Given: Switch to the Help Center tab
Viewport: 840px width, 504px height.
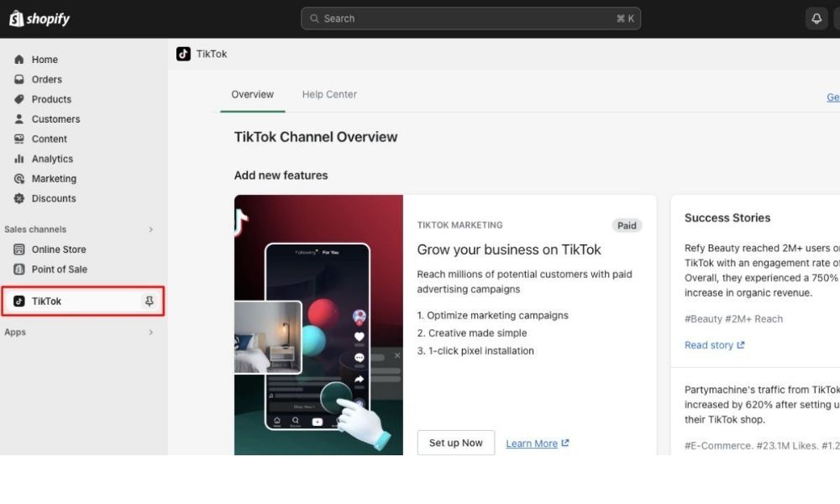Looking at the screenshot, I should (329, 94).
